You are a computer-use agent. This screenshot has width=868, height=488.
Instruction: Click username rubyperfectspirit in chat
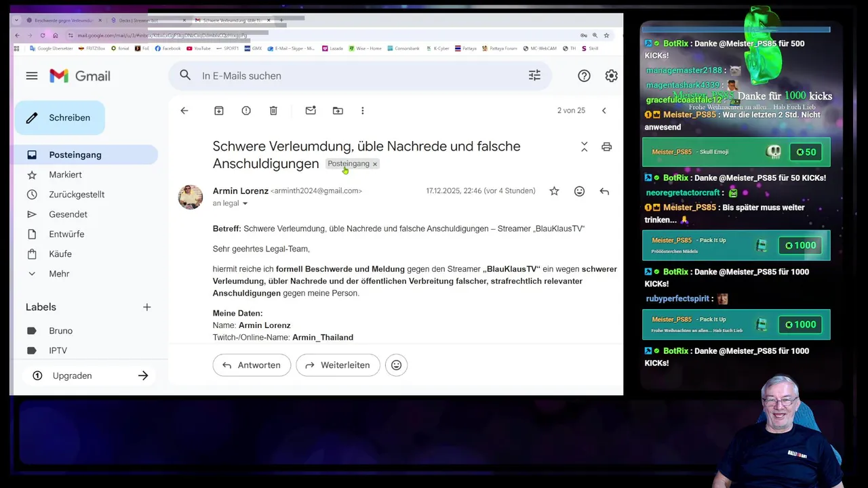tap(677, 299)
